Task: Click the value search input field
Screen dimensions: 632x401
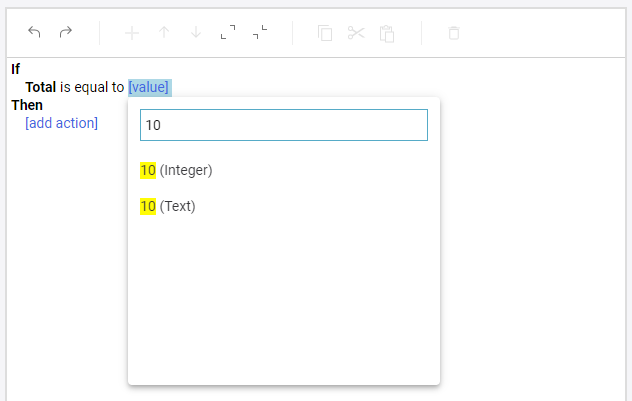Action: click(284, 125)
